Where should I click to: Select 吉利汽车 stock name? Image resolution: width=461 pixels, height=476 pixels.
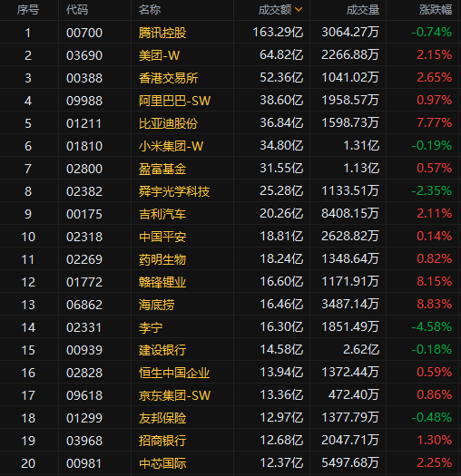pyautogui.click(x=162, y=214)
